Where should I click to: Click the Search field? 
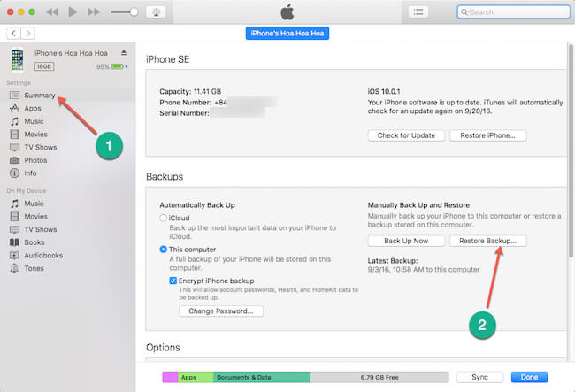tap(513, 12)
